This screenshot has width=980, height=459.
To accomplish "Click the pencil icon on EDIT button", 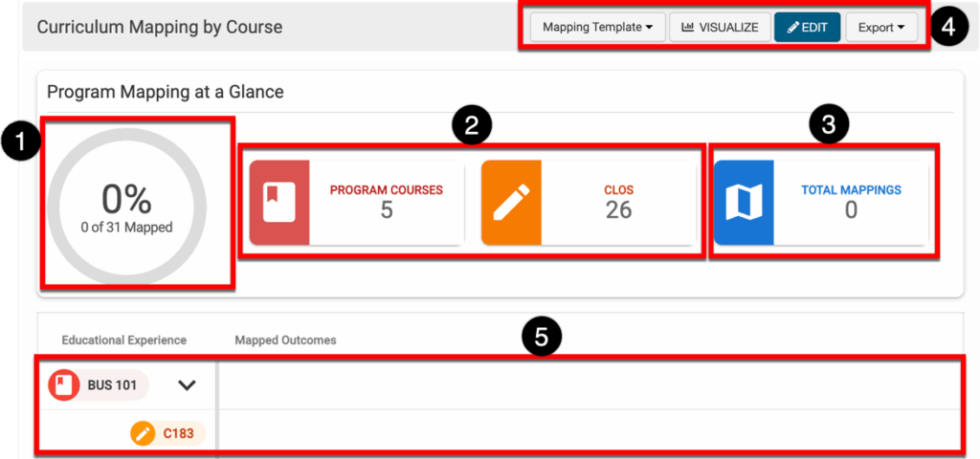I will pos(792,28).
